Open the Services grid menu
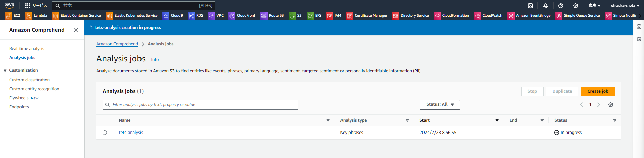 tap(36, 5)
